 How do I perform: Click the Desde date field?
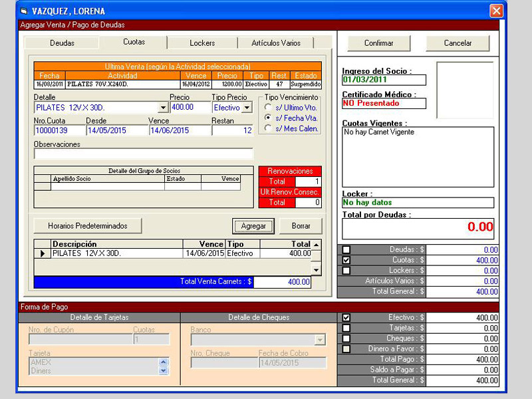tap(117, 130)
